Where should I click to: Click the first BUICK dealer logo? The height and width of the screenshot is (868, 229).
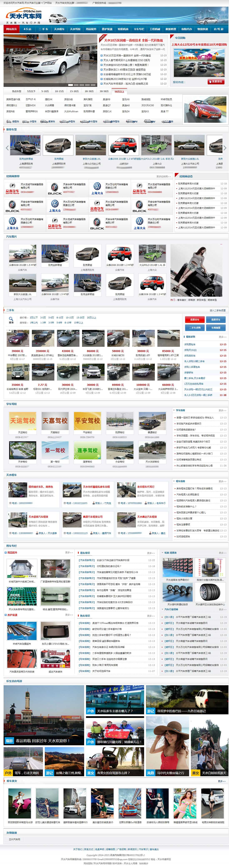coord(55,189)
